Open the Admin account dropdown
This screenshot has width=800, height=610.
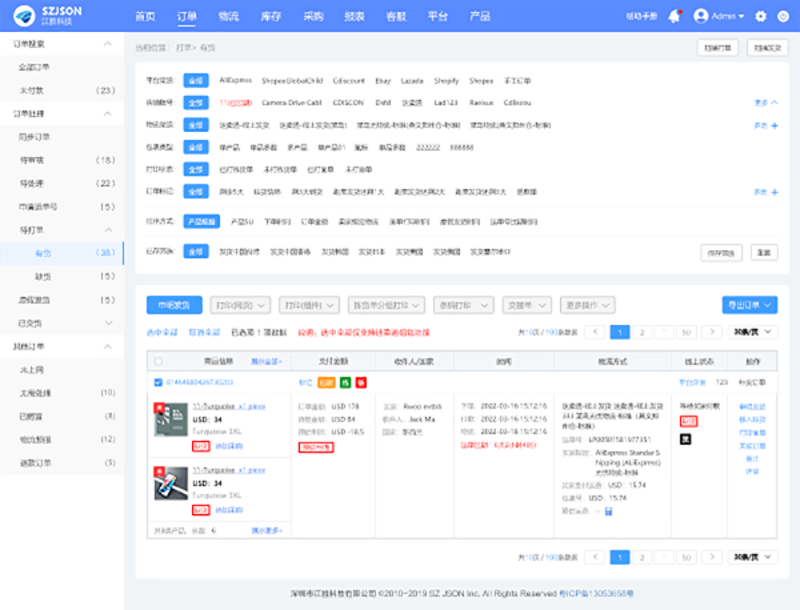(728, 16)
